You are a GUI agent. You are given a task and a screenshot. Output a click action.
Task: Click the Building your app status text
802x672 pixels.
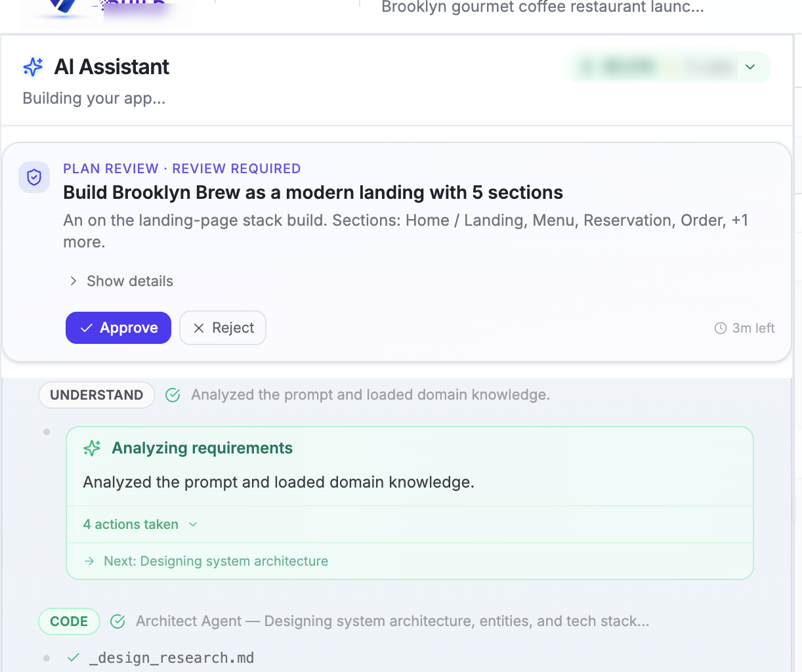coord(94,98)
